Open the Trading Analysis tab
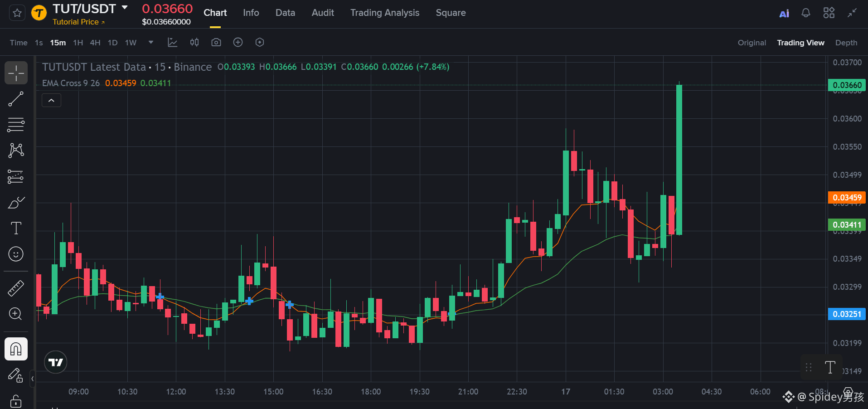Screen dimensions: 868x409 pyautogui.click(x=385, y=13)
